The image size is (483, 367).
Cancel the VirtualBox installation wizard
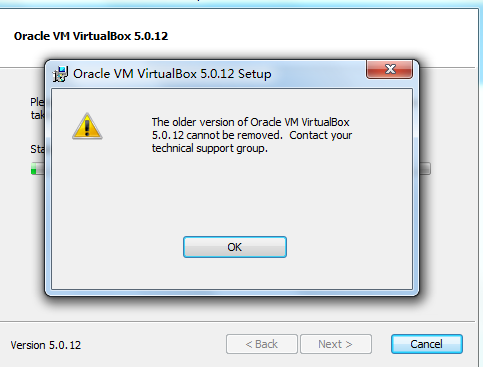point(427,344)
